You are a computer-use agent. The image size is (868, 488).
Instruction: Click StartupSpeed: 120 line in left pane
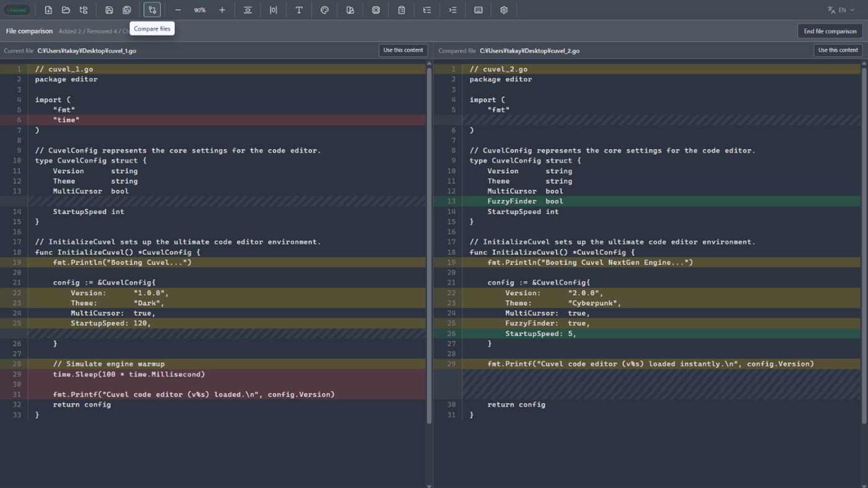(213, 323)
